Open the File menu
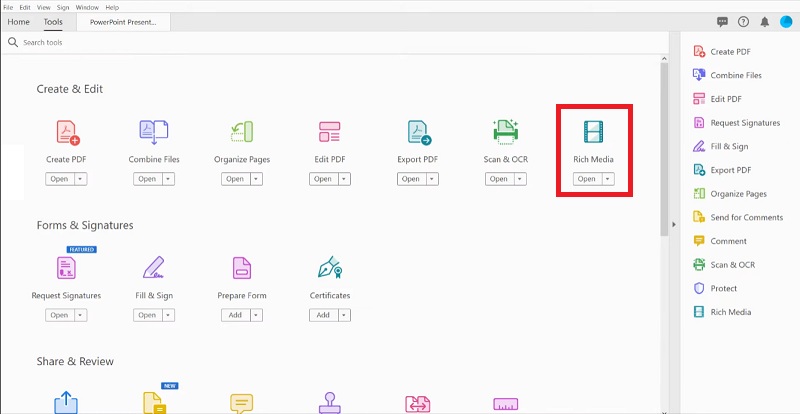This screenshot has width=800, height=414. point(8,7)
